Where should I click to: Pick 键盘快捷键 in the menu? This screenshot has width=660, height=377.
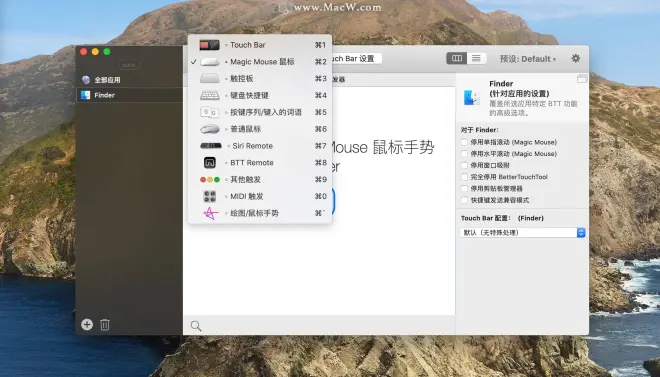pyautogui.click(x=260, y=95)
